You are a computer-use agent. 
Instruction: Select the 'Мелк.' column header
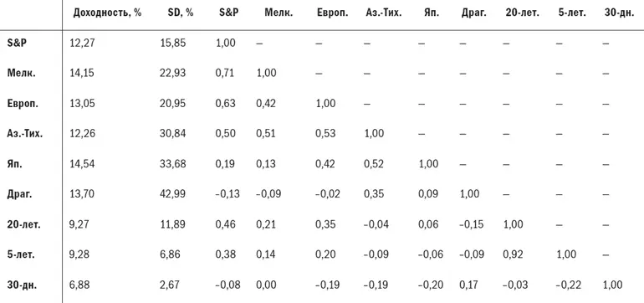pos(279,13)
